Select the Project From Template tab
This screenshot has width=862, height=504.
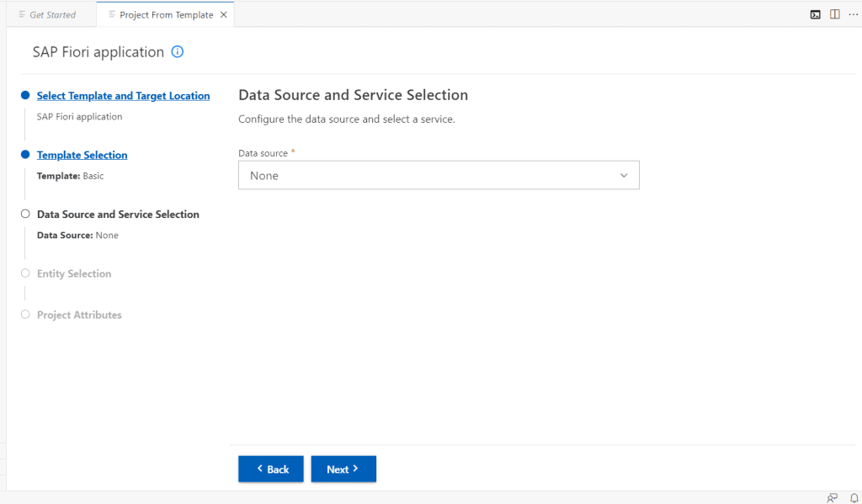click(166, 15)
